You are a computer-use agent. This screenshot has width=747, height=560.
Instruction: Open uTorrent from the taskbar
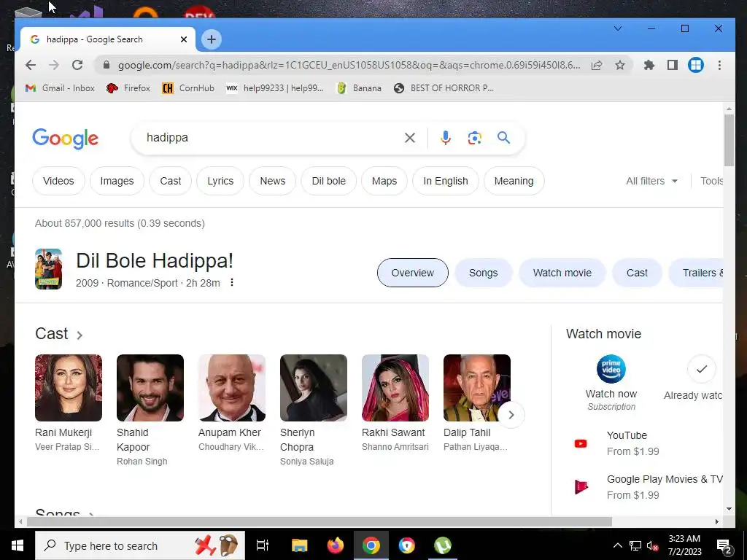click(443, 545)
